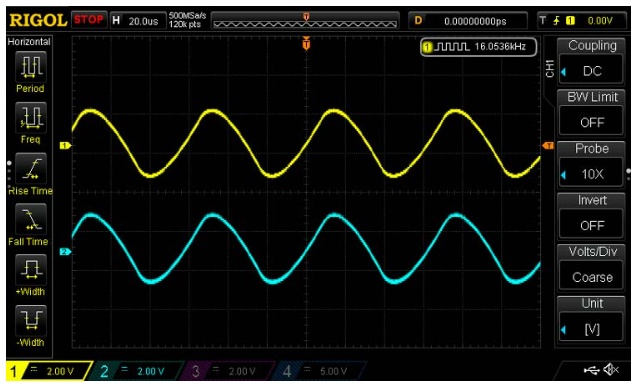This screenshot has height=391, width=642.
Task: Select the Freq measurement icon
Action: (31, 118)
